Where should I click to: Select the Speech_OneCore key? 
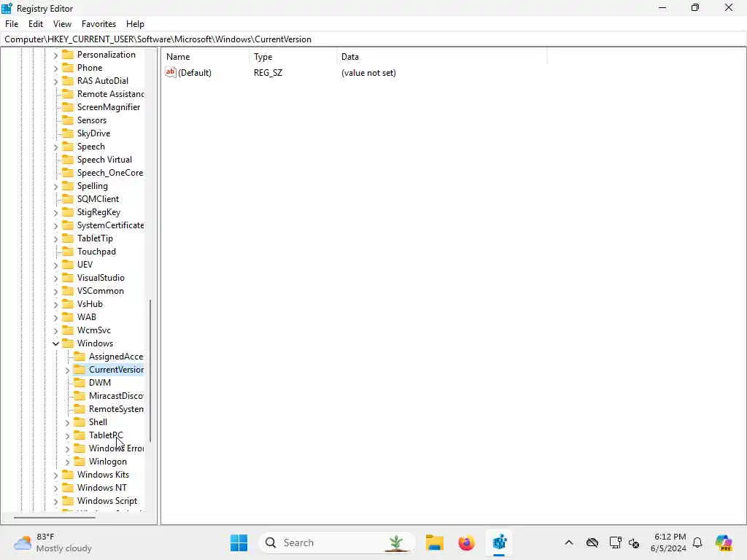(x=110, y=173)
